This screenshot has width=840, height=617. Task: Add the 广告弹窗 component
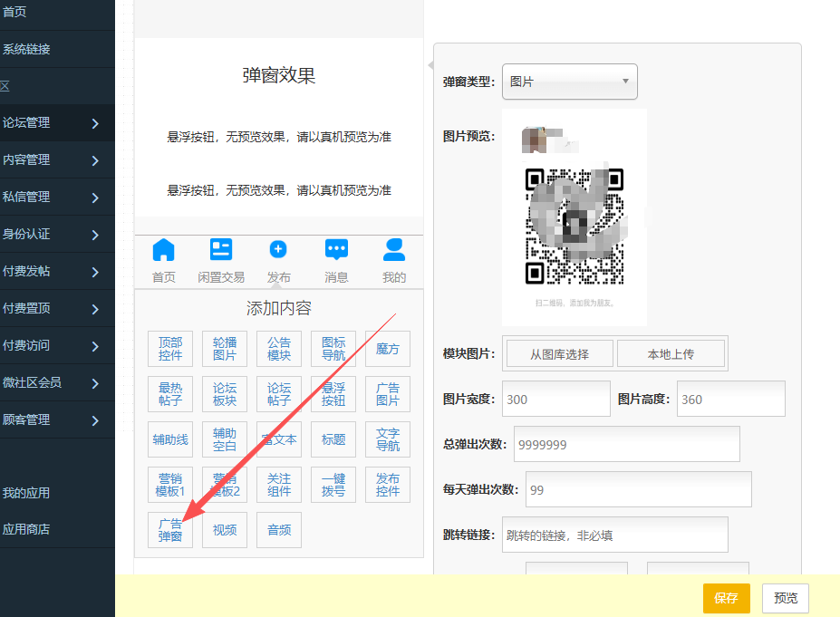pyautogui.click(x=170, y=530)
